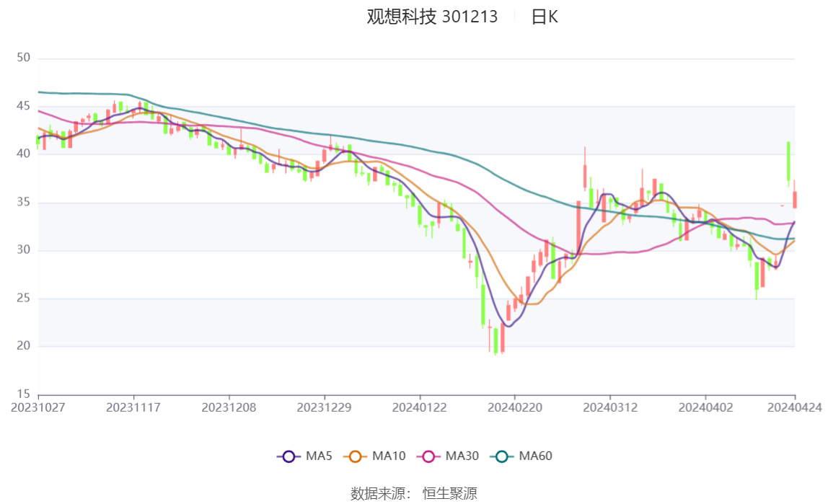828x504 pixels.
Task: Click the chart title 观想科技 301213
Action: pyautogui.click(x=432, y=17)
